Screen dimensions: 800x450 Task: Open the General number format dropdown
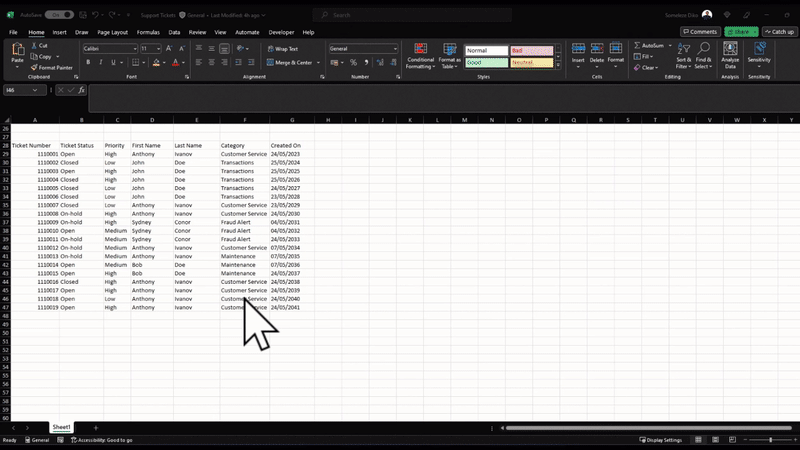pyautogui.click(x=395, y=48)
